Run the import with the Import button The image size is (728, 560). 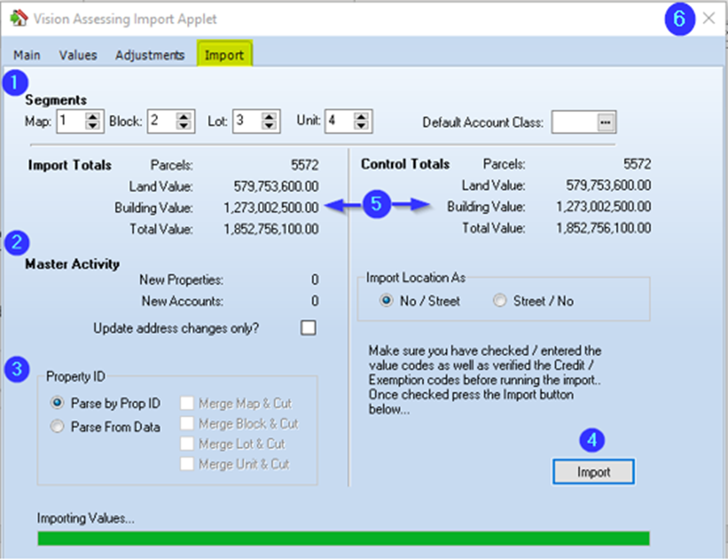point(594,472)
